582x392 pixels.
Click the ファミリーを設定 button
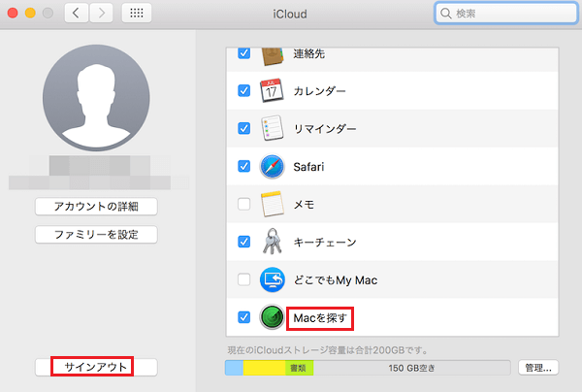96,235
